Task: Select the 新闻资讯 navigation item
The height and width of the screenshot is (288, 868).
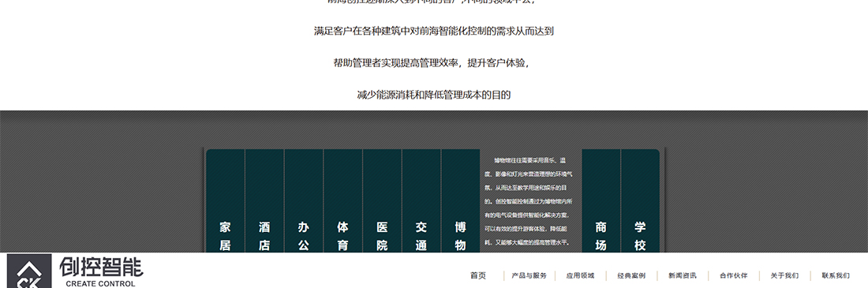Action: [682, 275]
